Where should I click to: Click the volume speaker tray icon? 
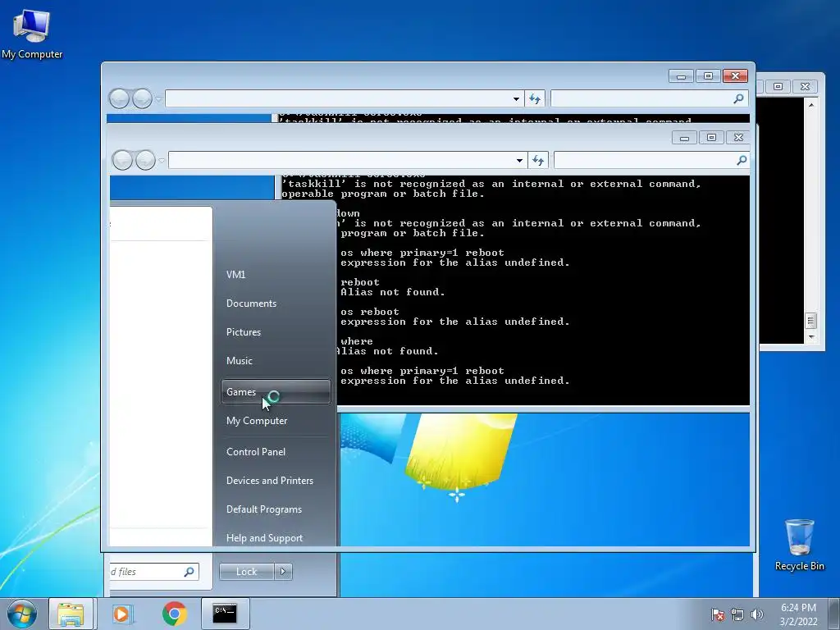[756, 614]
